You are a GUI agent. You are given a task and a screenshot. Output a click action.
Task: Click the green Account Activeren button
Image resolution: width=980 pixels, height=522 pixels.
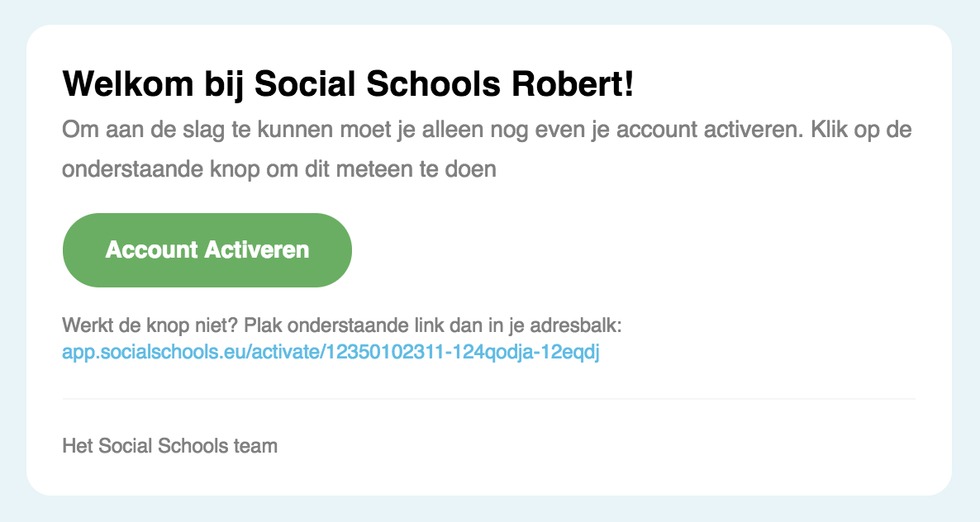point(207,250)
